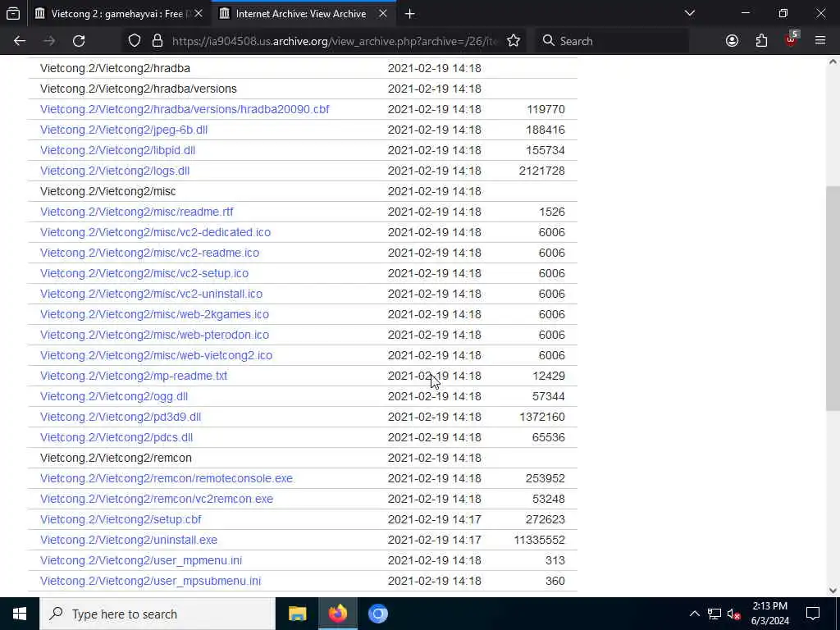Click the browser back arrow
840x630 pixels.
point(20,41)
